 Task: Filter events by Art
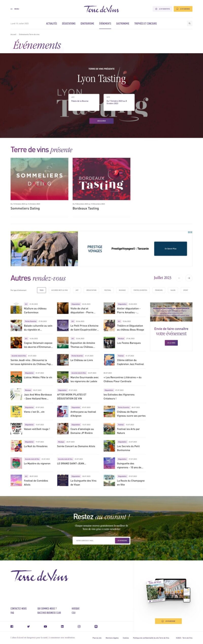tap(77, 290)
